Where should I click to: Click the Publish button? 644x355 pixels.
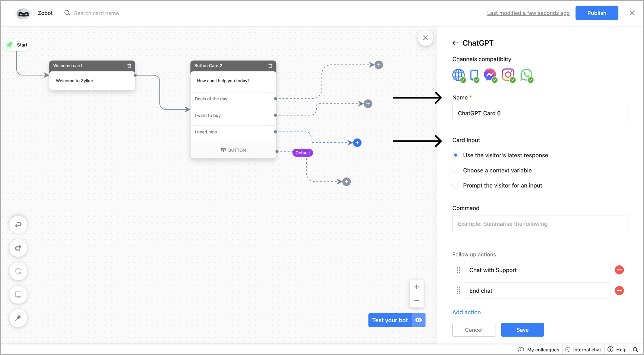pyautogui.click(x=597, y=13)
